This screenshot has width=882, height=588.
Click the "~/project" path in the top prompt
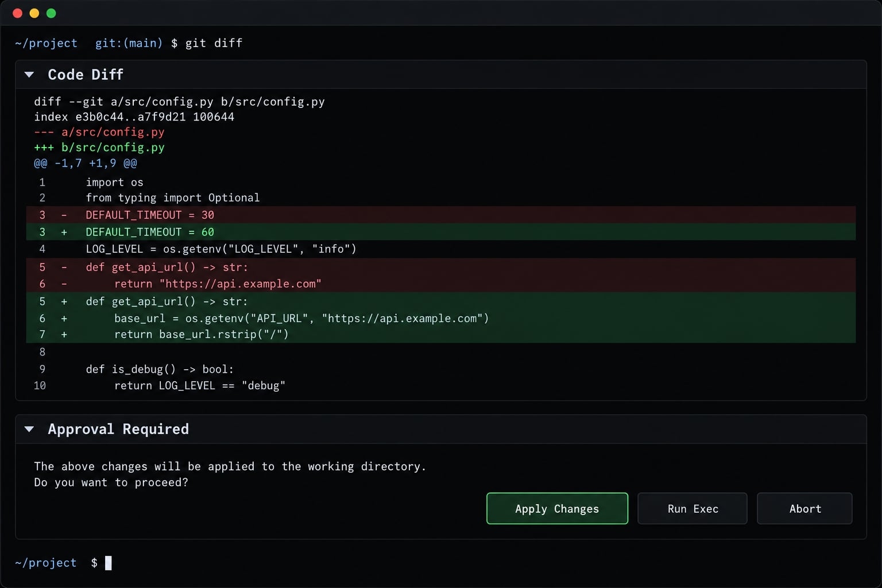(46, 43)
